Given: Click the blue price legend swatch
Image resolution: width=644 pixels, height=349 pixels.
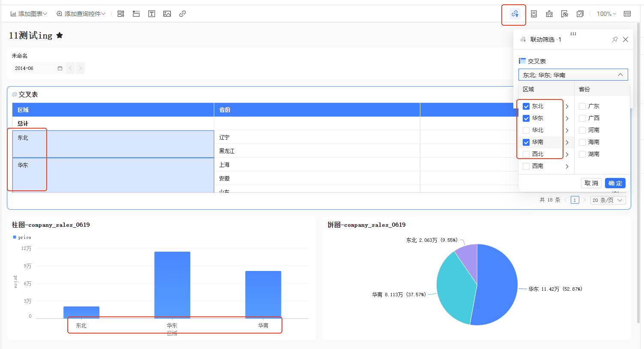Looking at the screenshot, I should pyautogui.click(x=15, y=237).
